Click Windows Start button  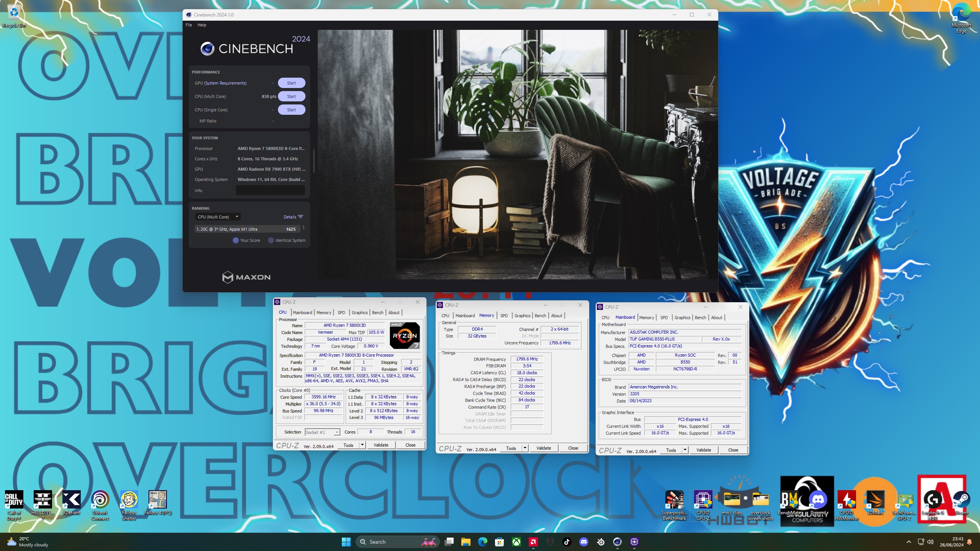(x=346, y=542)
